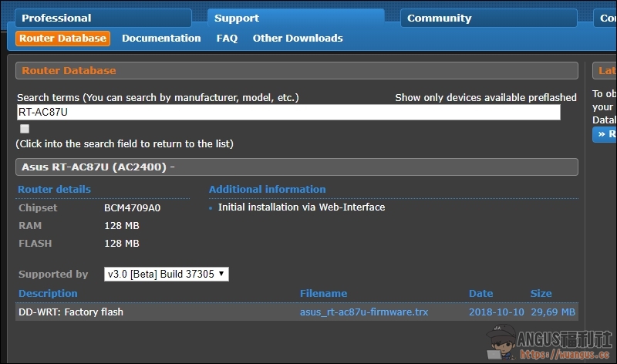This screenshot has height=364, width=617.
Task: Toggle show only preflashed devices checkbox
Action: (x=25, y=129)
